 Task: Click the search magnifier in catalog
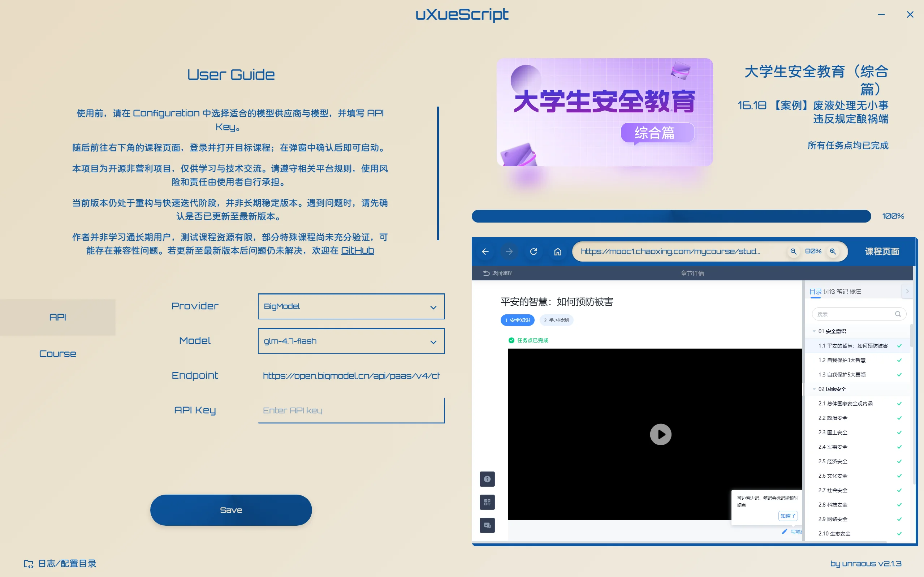point(898,314)
